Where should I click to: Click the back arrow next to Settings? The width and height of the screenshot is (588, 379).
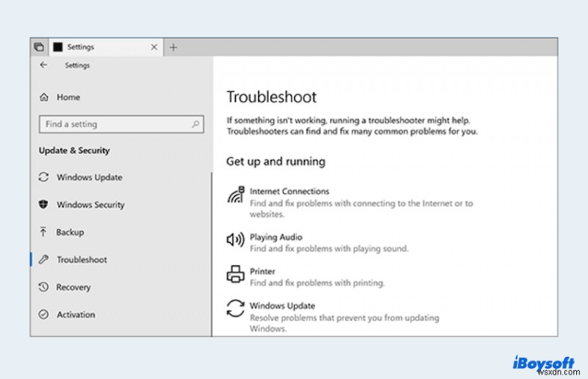click(43, 65)
